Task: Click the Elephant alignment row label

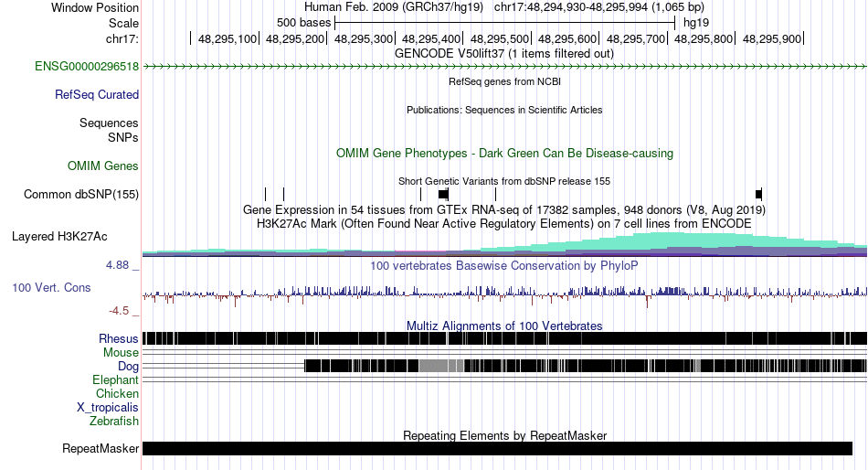Action: 115,380
